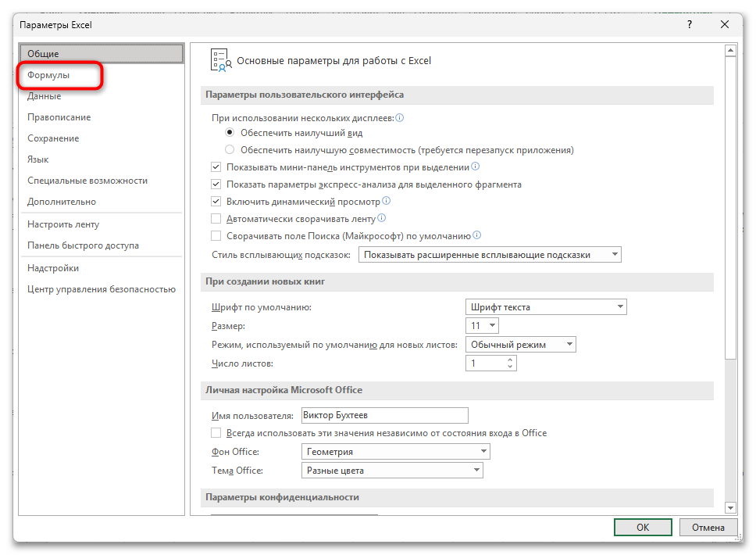This screenshot has height=555, width=756.
Task: Click the general Excel options header icon
Action: [x=219, y=61]
